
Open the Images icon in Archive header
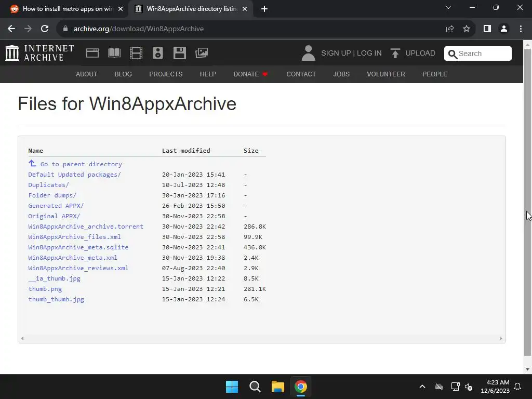click(202, 53)
